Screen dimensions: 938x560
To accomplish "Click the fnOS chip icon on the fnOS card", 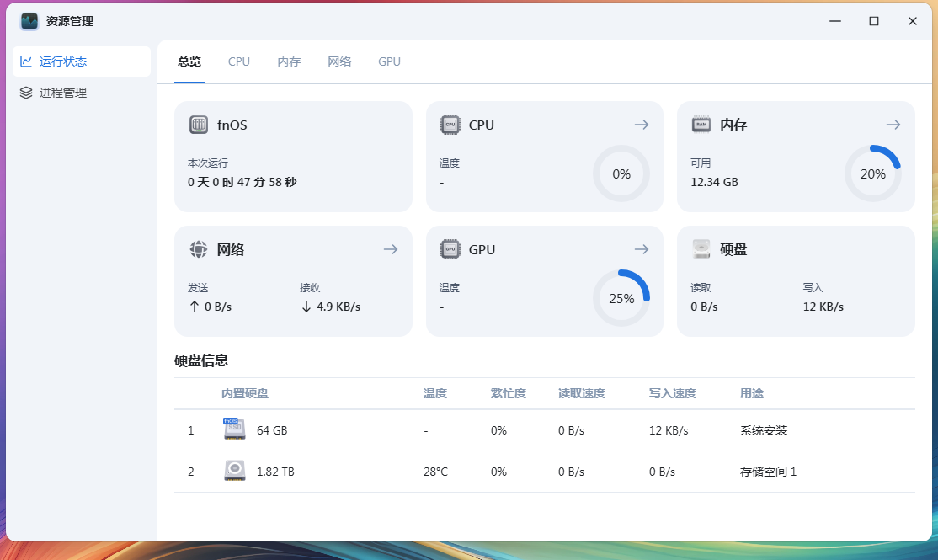I will pos(199,125).
